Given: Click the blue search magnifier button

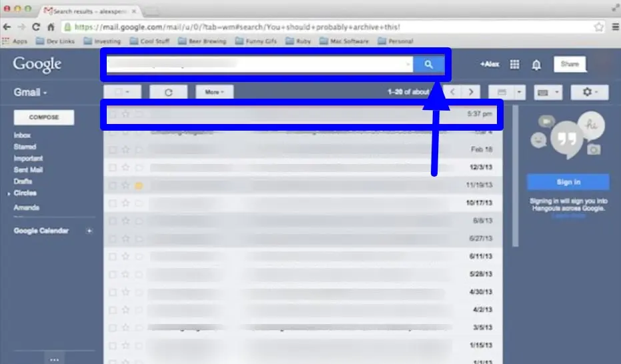Looking at the screenshot, I should (428, 64).
